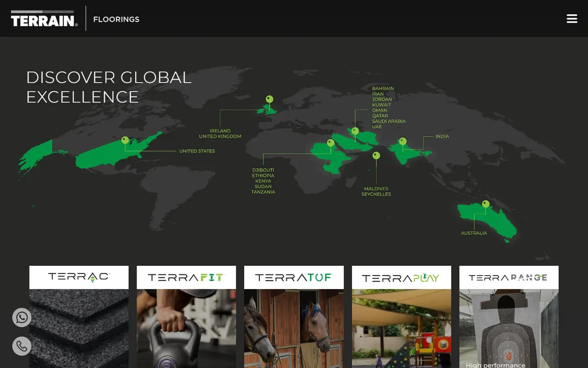588x368 pixels.
Task: Click the shooting target image
Action: (509, 328)
